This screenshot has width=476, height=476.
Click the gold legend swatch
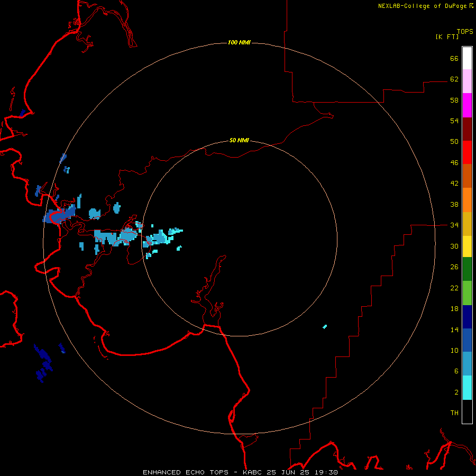coord(467,224)
